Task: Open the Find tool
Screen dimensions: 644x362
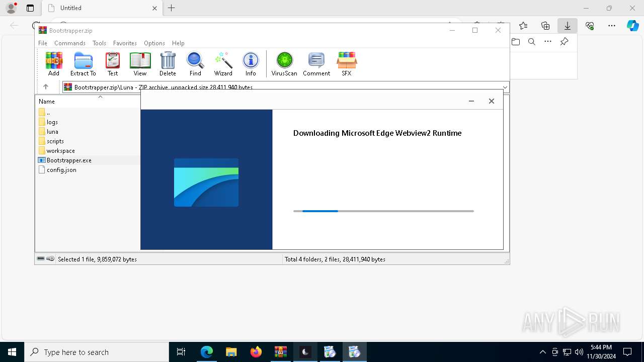Action: [x=195, y=64]
